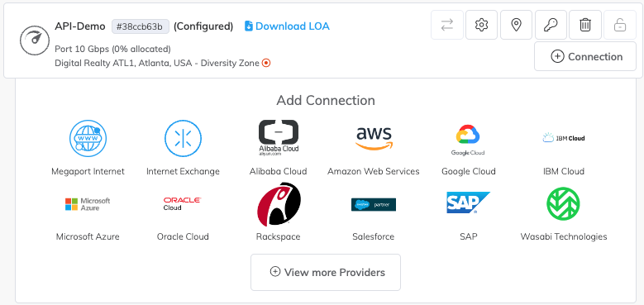Expand the list with View more Providers
The image size is (644, 305).
coord(326,272)
